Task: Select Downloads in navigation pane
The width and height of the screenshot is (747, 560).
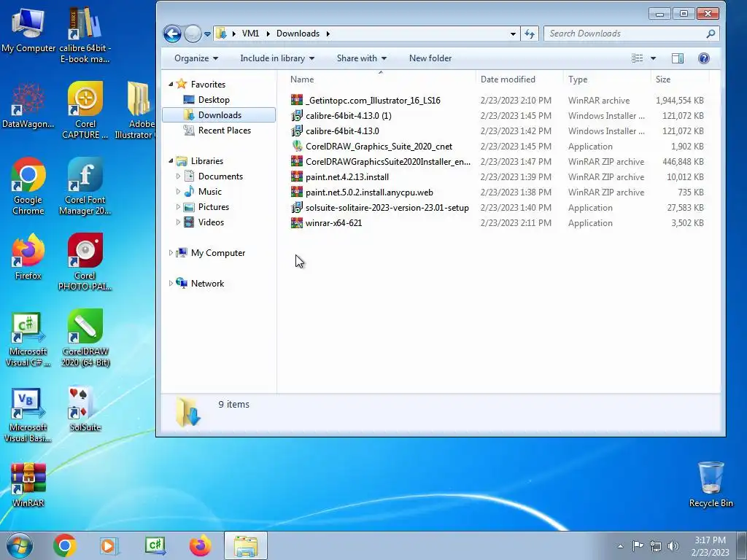Action: [x=219, y=115]
